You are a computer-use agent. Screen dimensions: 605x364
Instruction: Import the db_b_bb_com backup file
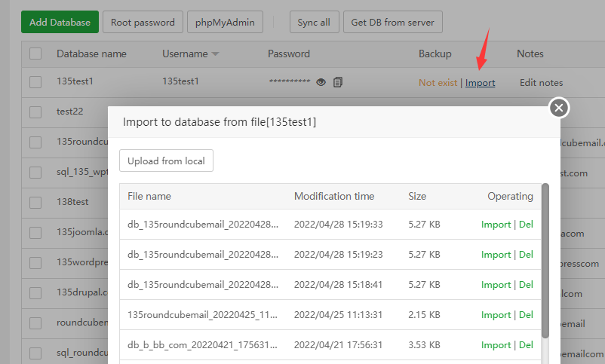496,345
